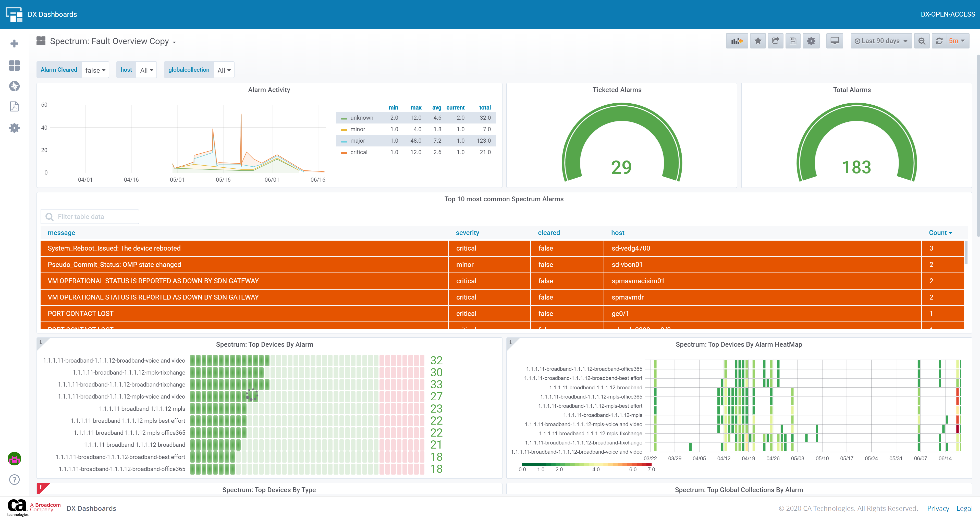Viewport: 980px width, 520px height.
Task: Cycle view mode with monitor icon
Action: (x=835, y=41)
